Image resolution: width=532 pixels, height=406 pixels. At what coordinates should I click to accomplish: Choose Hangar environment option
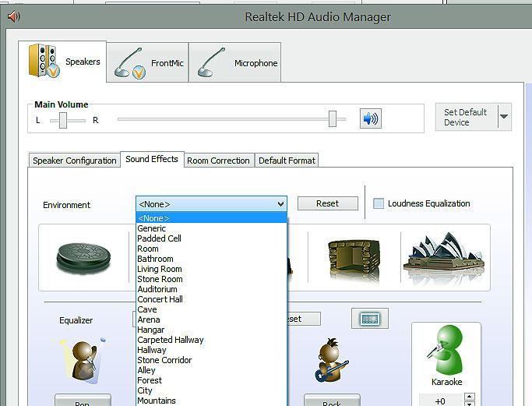(x=211, y=330)
